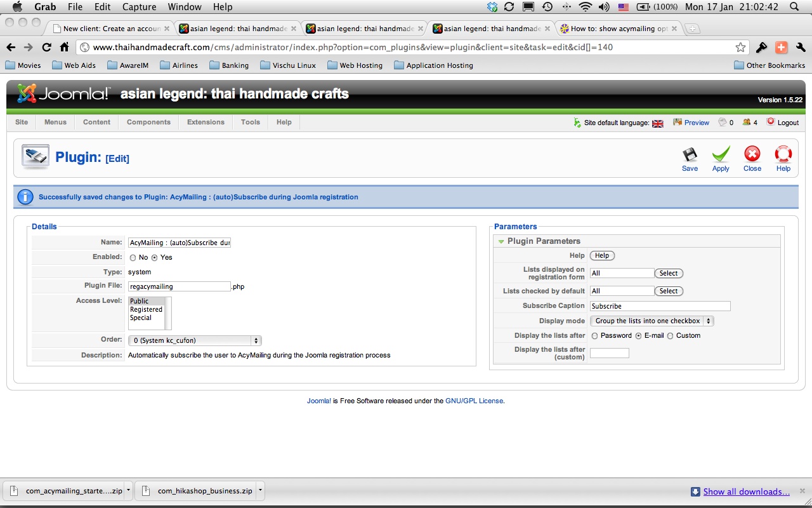Open com_hikashop_business.zip download menu arrow
This screenshot has height=508, width=812.
[x=260, y=491]
